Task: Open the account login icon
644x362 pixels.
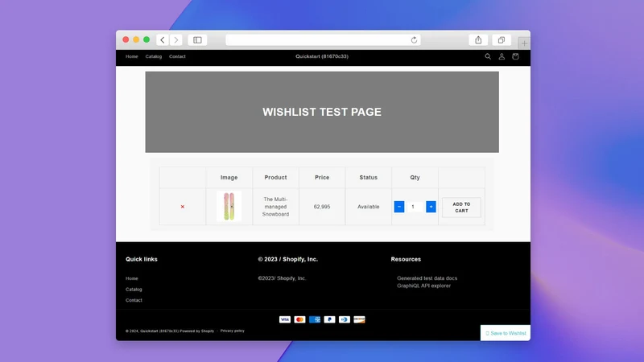Action: (502, 56)
